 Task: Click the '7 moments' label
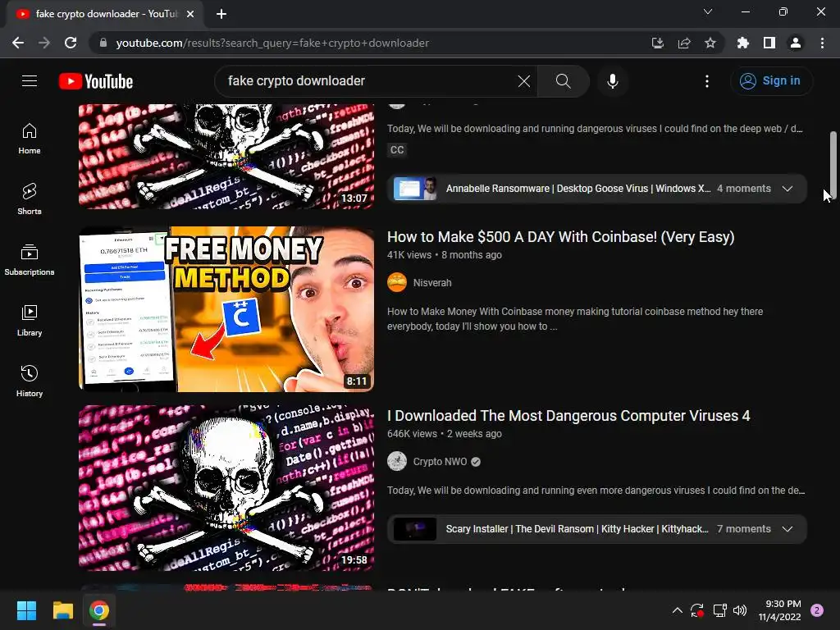click(x=743, y=529)
